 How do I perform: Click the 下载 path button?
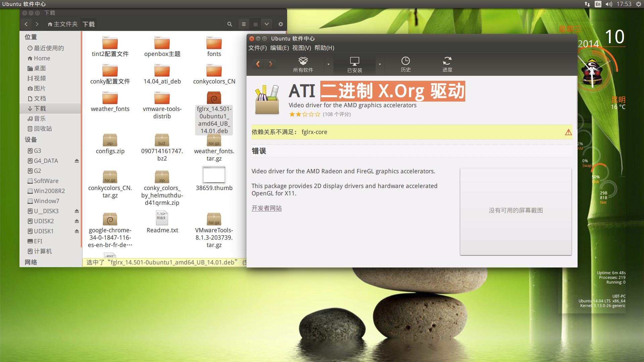point(89,24)
